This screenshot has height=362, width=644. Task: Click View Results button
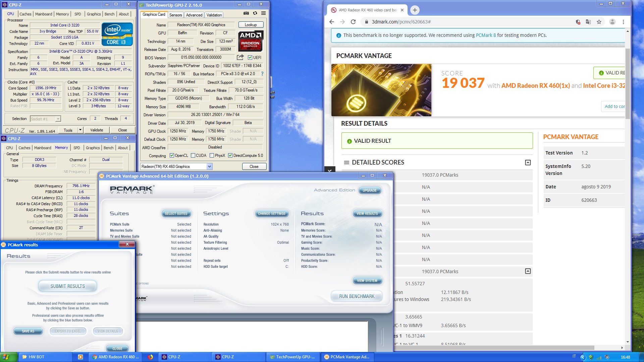(x=367, y=214)
